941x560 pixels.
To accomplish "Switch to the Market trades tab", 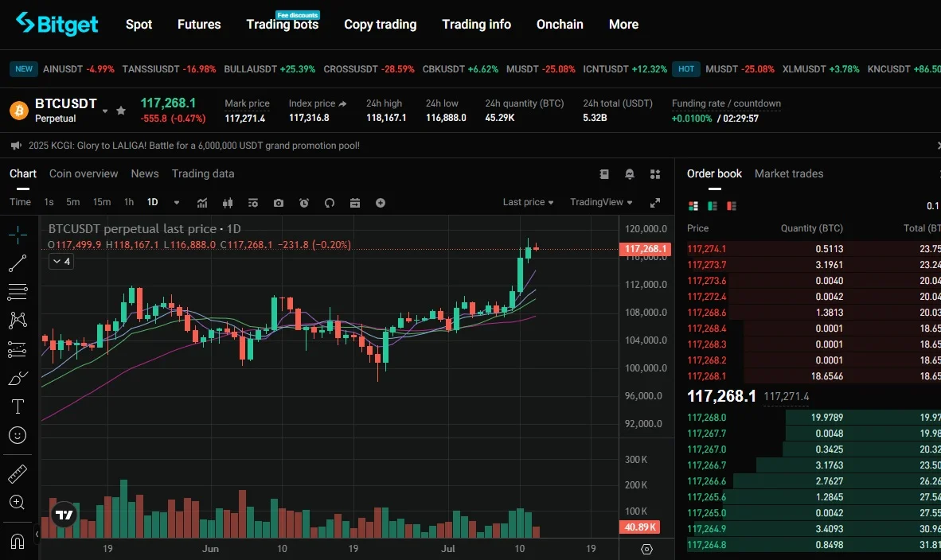I will (x=789, y=173).
